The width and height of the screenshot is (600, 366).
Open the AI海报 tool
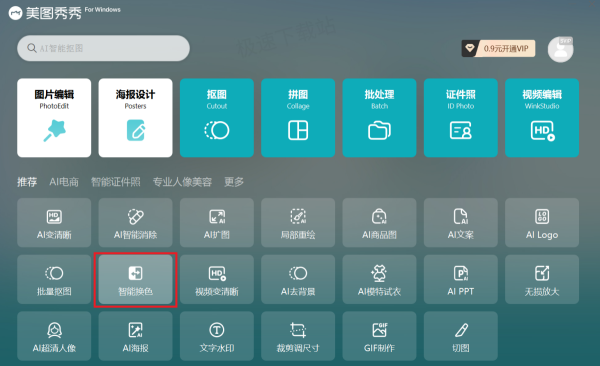(x=135, y=336)
